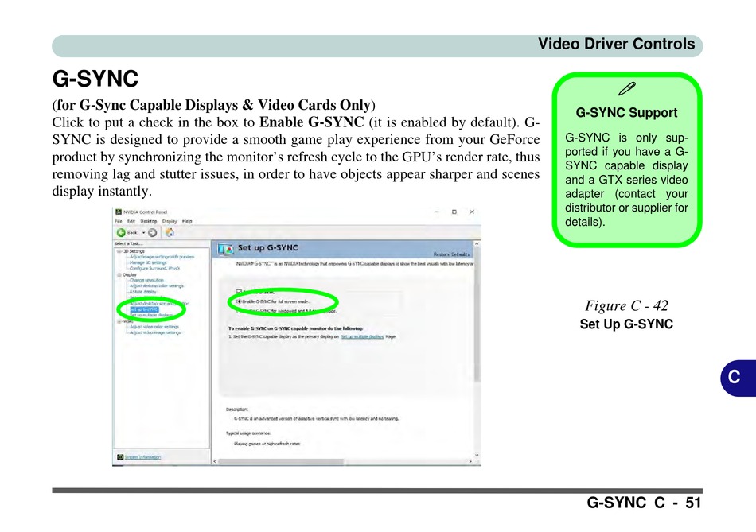Maximize the NVIDIA Control Panel window
Viewport: 756px width, 532px height.
[454, 212]
